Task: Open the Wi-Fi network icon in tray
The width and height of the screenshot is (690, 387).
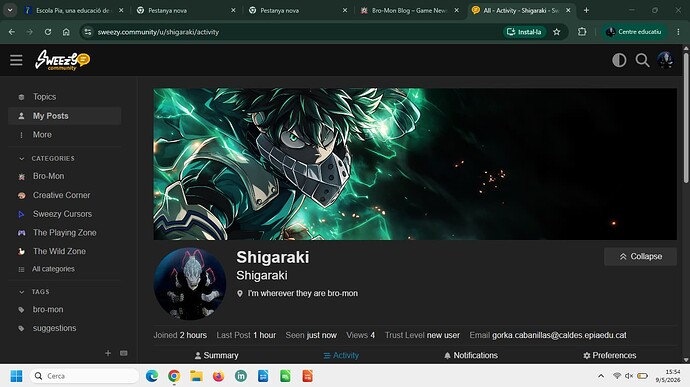Action: [x=617, y=376]
